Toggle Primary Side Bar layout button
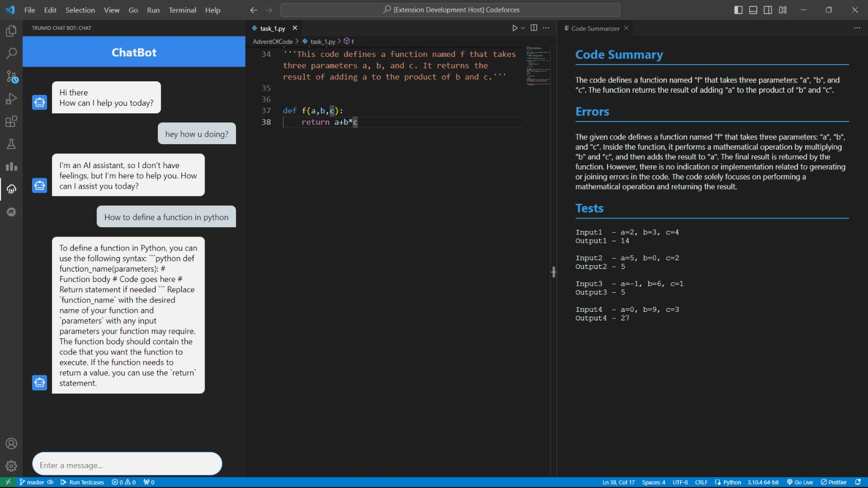The height and width of the screenshot is (488, 868). click(738, 10)
